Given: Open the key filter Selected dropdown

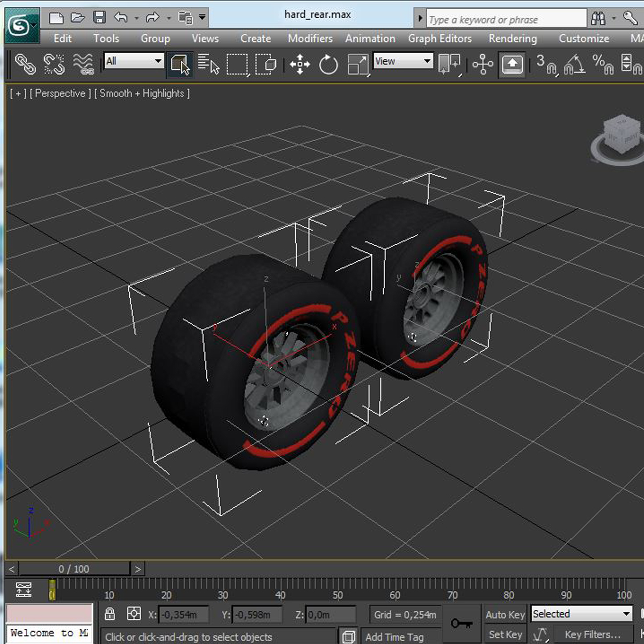Looking at the screenshot, I should tap(582, 613).
